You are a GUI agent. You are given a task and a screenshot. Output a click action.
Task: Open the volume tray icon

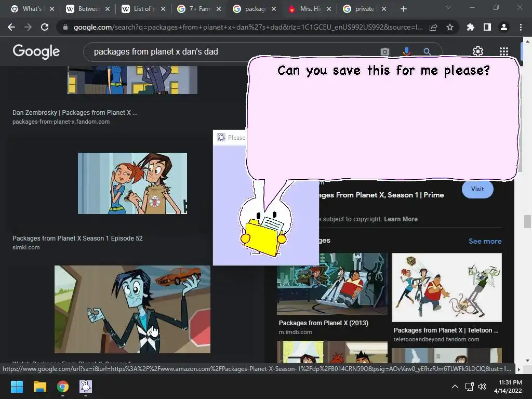482,387
